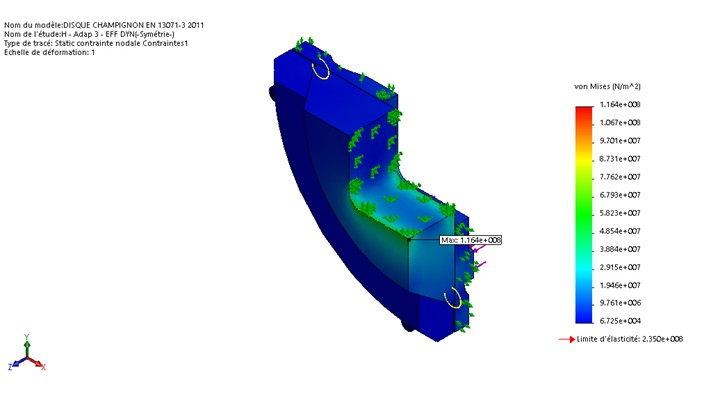Screen dimensions: 720x398
Task: Select legend value 8.731e+007
Action: 620,159
